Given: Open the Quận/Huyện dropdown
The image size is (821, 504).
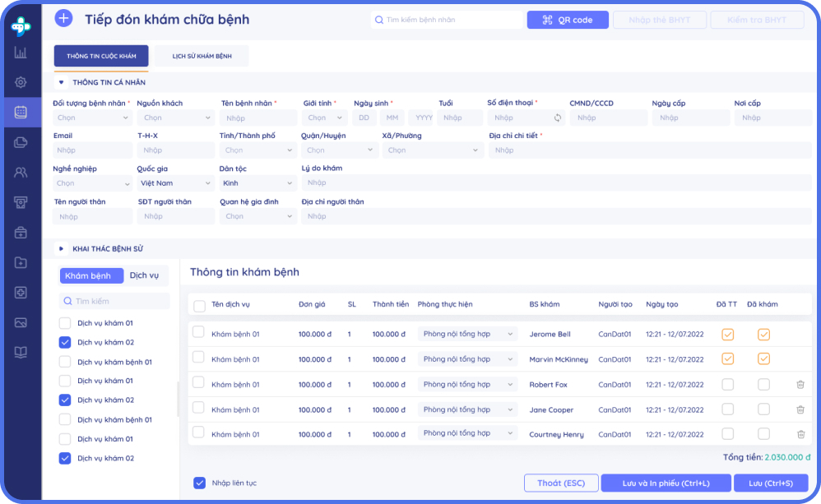Looking at the screenshot, I should tap(339, 150).
